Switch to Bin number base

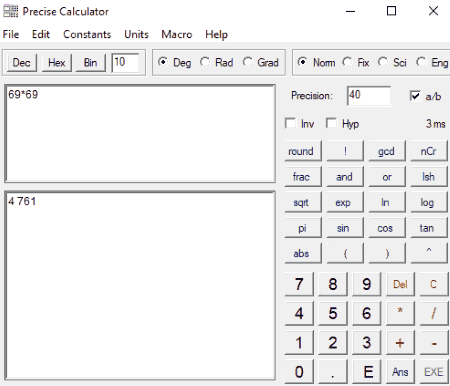click(90, 63)
